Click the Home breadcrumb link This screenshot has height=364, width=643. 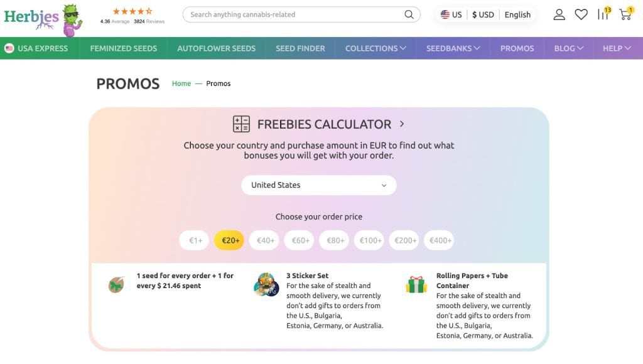pos(181,83)
